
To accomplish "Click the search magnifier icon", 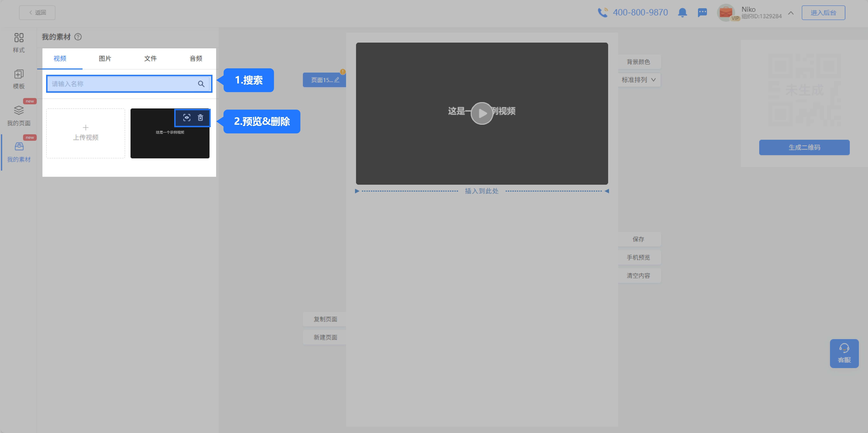I will pyautogui.click(x=201, y=84).
